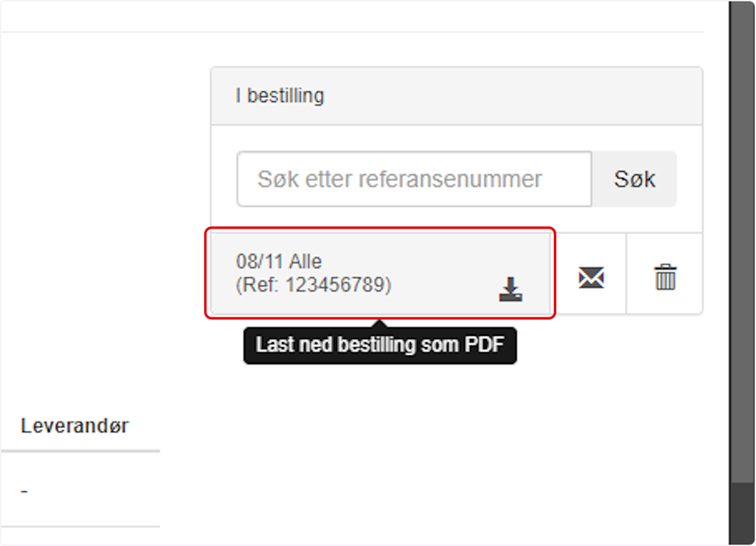Click the placeholder text in the reference search
This screenshot has width=756, height=546.
pos(400,180)
